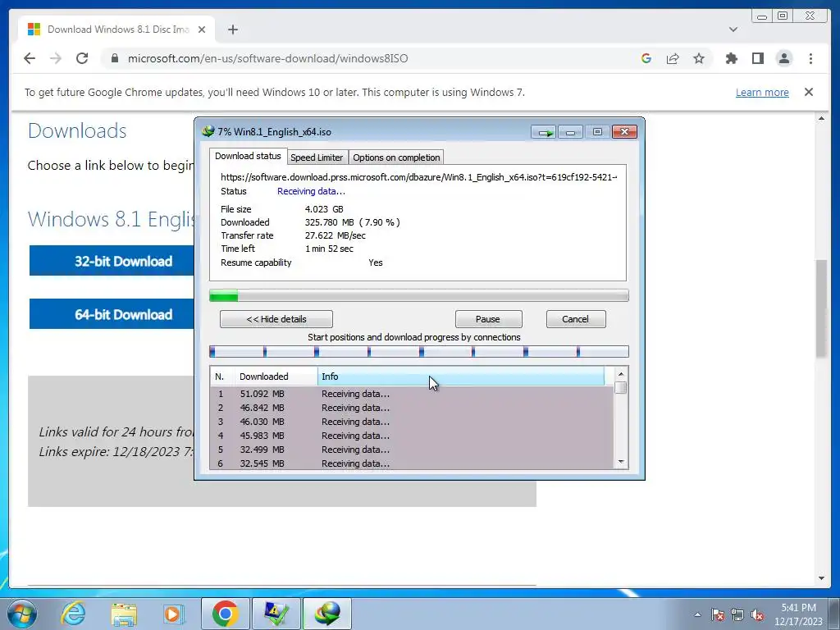Open Chrome three-dot menu
The height and width of the screenshot is (630, 840).
pos(810,58)
